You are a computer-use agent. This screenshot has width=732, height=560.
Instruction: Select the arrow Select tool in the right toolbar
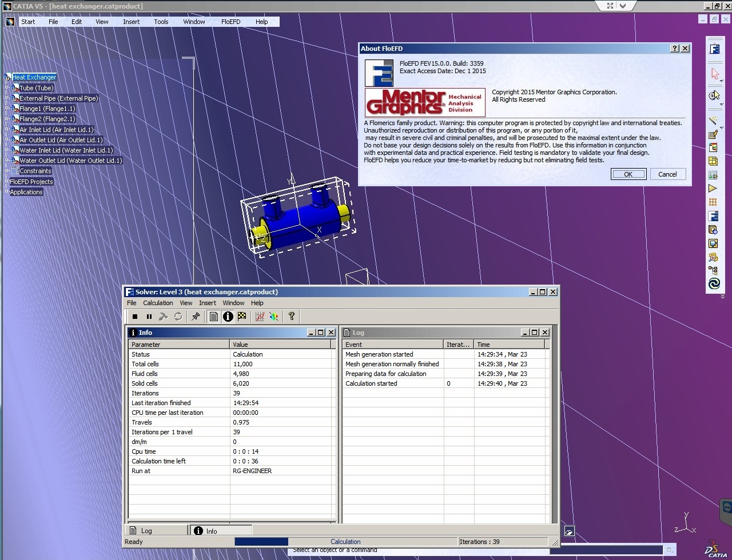click(x=714, y=74)
